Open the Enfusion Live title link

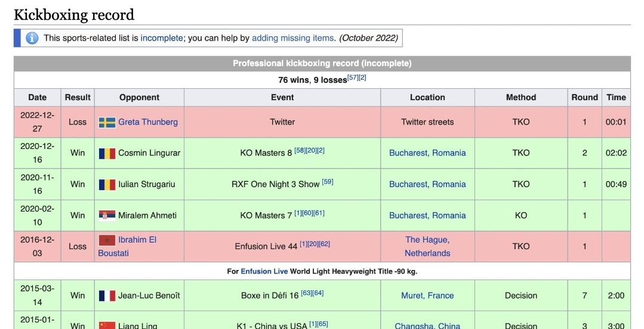(264, 271)
